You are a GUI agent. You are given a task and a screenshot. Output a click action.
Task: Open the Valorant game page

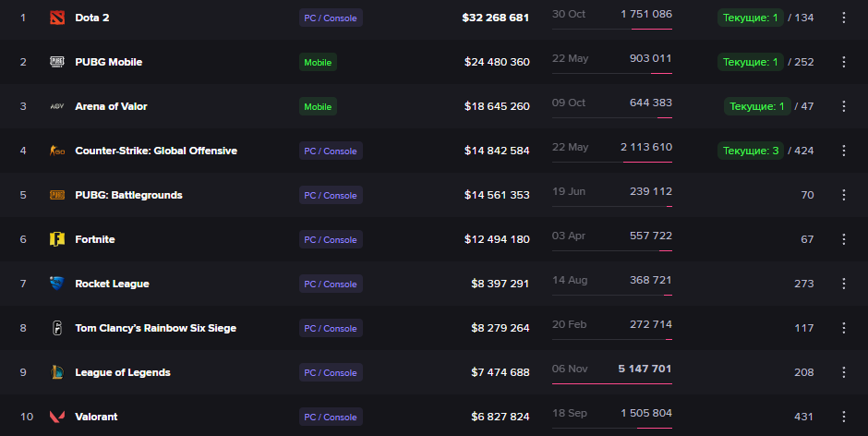(x=96, y=417)
